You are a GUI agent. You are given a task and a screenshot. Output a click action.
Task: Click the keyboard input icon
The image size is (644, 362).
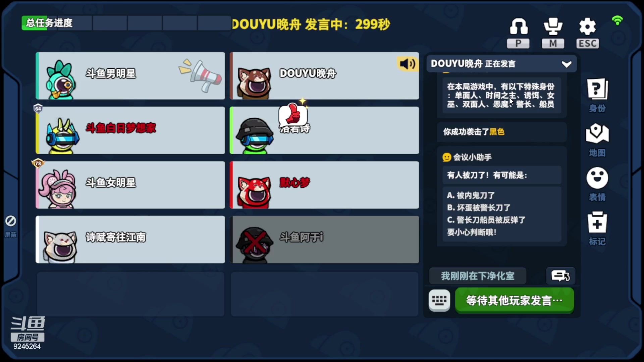439,300
